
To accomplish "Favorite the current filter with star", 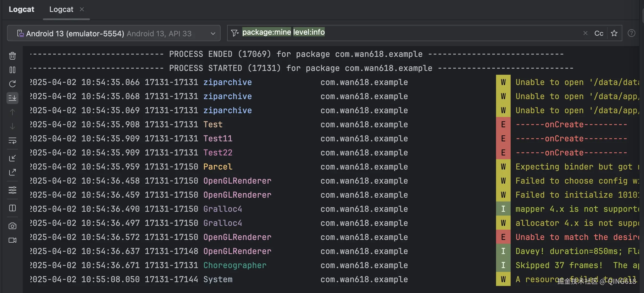I will 614,33.
